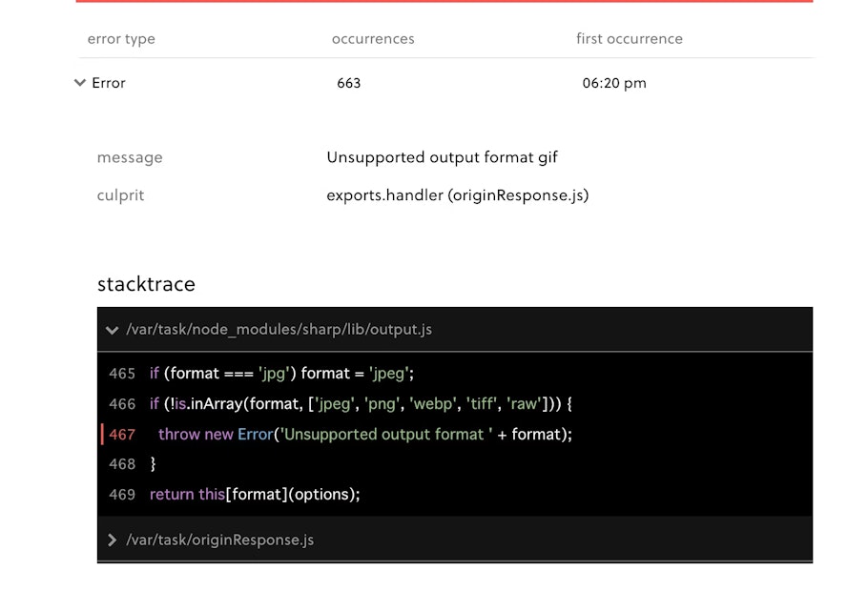Click the occurrences count 663
Screen dimensions: 868x591
click(349, 83)
